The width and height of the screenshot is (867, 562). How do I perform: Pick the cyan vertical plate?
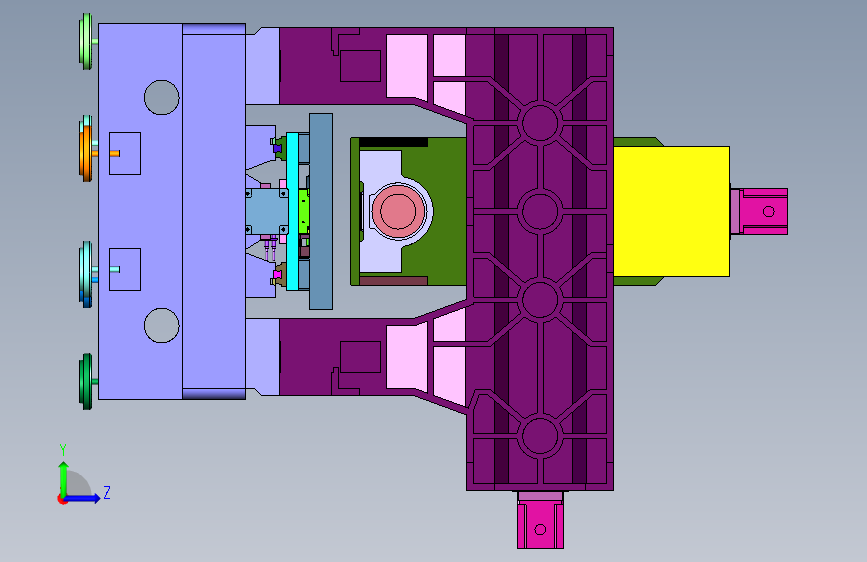293,211
